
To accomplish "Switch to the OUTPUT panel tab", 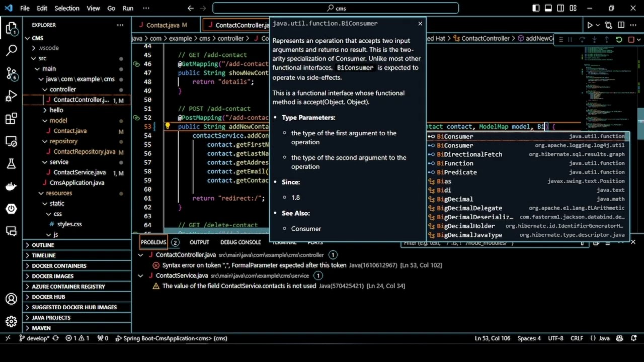I will [x=199, y=242].
